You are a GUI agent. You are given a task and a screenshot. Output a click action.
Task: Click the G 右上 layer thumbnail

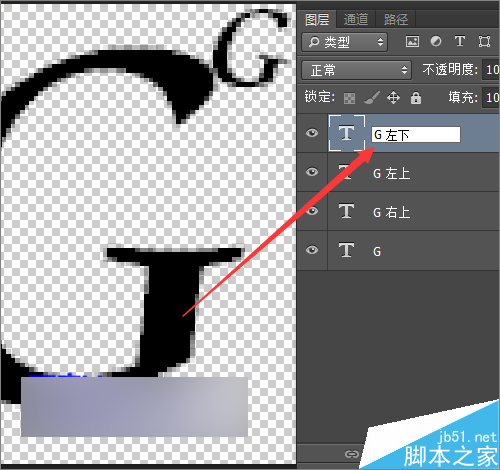[347, 211]
